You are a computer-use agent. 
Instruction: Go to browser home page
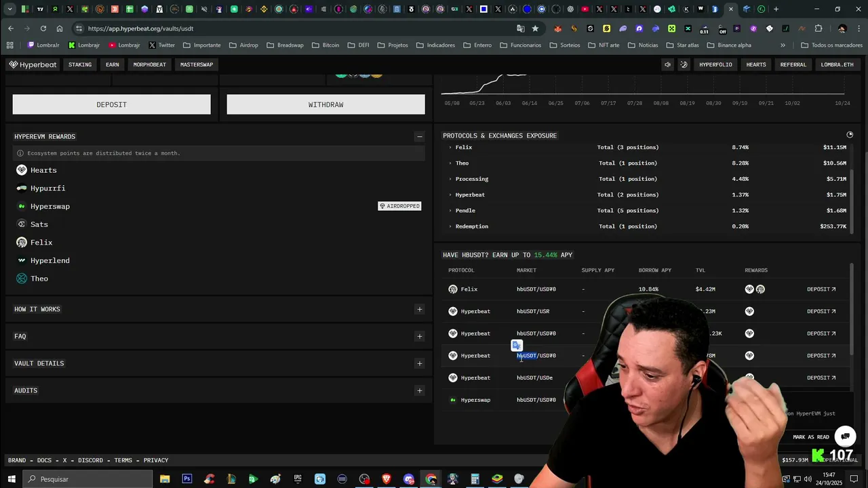(60, 28)
